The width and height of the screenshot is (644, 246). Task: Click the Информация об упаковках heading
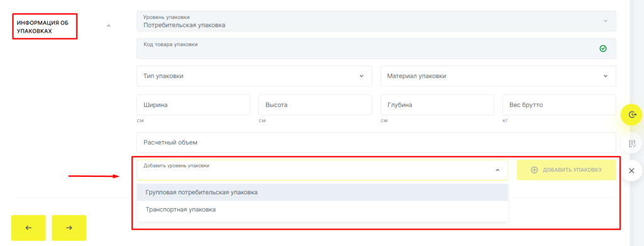(42, 26)
